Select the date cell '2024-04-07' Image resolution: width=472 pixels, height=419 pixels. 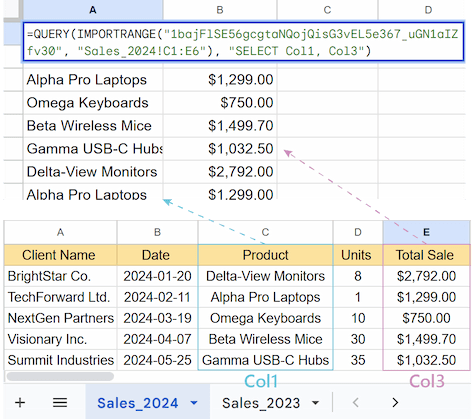tap(157, 339)
